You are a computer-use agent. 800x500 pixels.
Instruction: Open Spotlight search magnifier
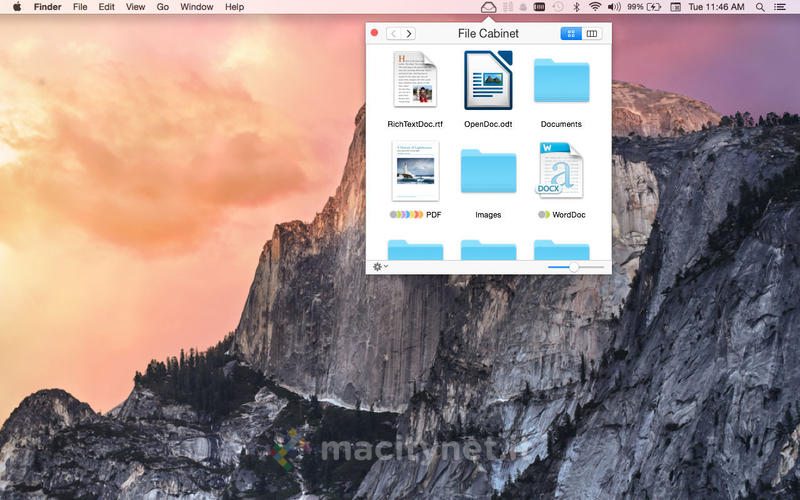760,7
